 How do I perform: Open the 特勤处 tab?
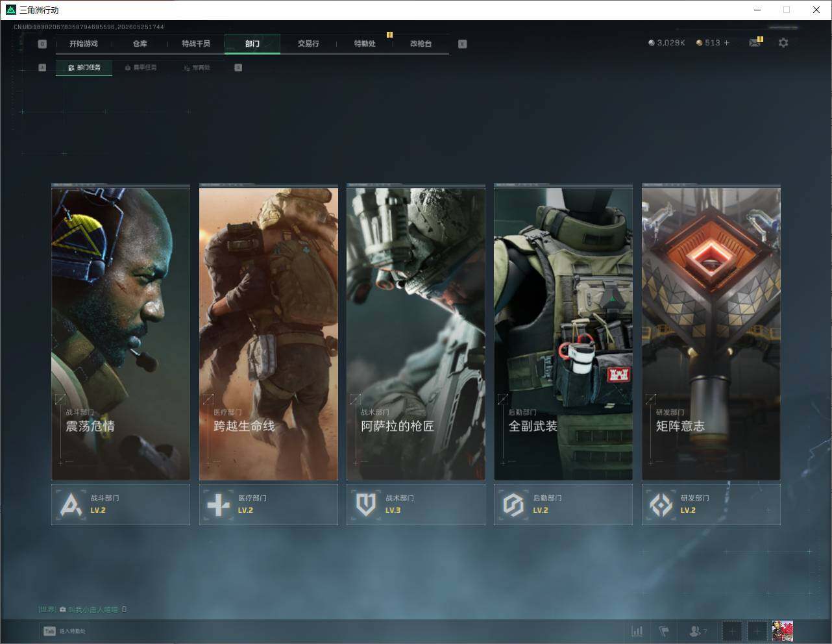pyautogui.click(x=365, y=43)
